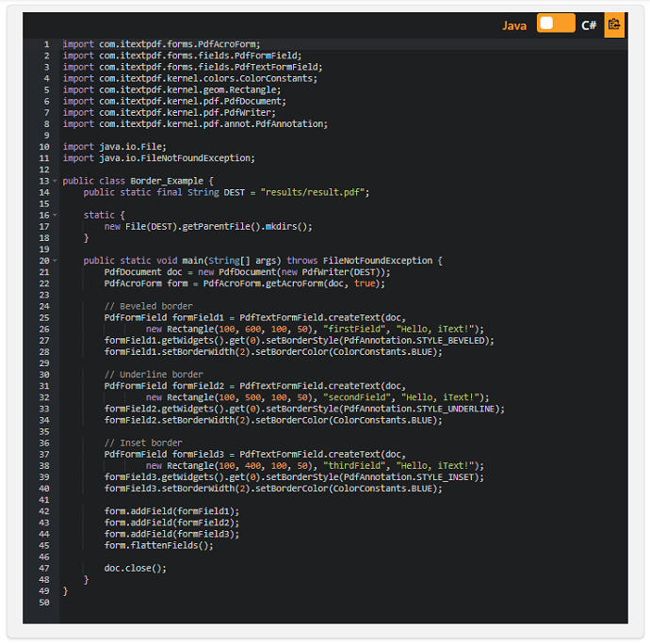Select the Java language label
650x644 pixels.
click(x=514, y=25)
